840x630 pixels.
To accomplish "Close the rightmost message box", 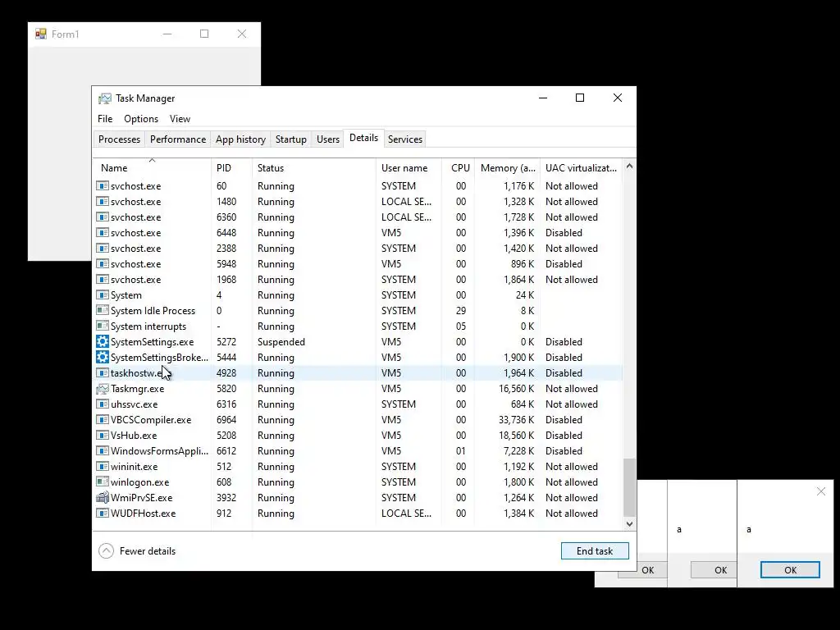I will (x=820, y=491).
